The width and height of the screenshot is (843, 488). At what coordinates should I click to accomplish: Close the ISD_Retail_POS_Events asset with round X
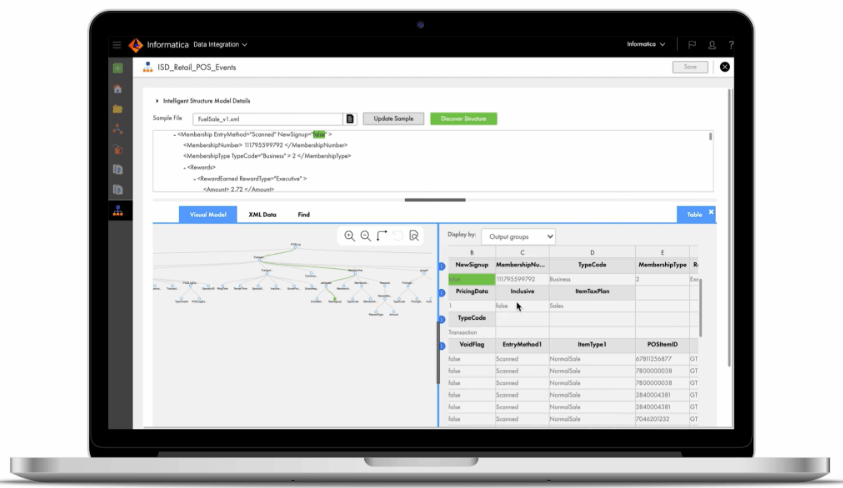pos(725,67)
